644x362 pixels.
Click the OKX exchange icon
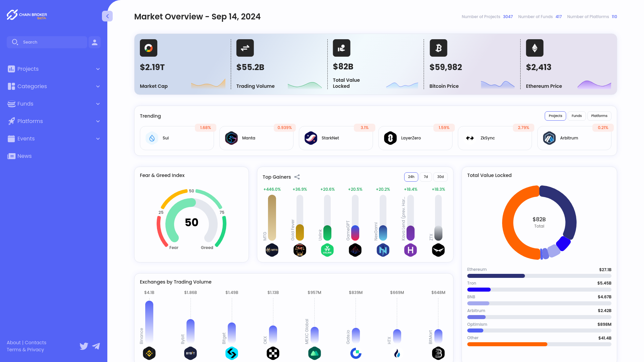tap(273, 353)
